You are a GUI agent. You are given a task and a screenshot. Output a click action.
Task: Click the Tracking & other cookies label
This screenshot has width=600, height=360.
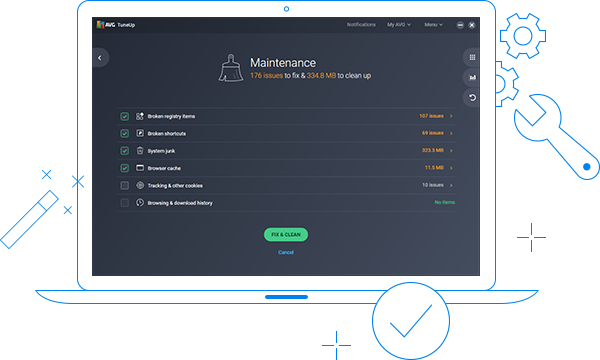coord(175,186)
